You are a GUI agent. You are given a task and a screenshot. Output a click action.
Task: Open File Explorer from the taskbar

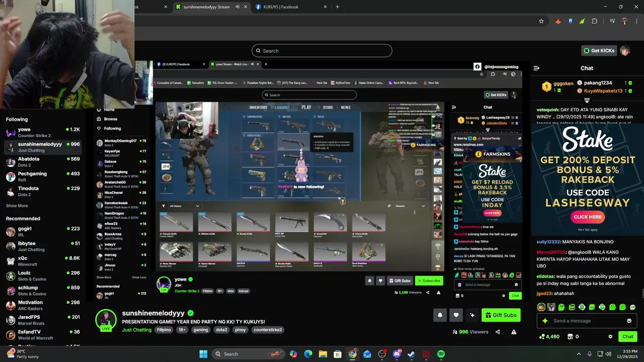point(323,354)
